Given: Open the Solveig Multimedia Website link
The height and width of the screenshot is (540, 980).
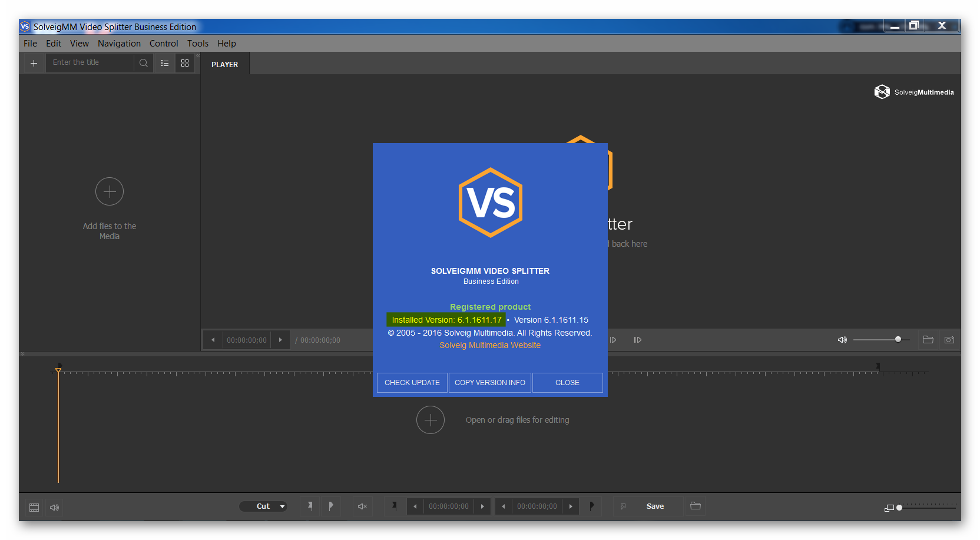Looking at the screenshot, I should (x=490, y=345).
